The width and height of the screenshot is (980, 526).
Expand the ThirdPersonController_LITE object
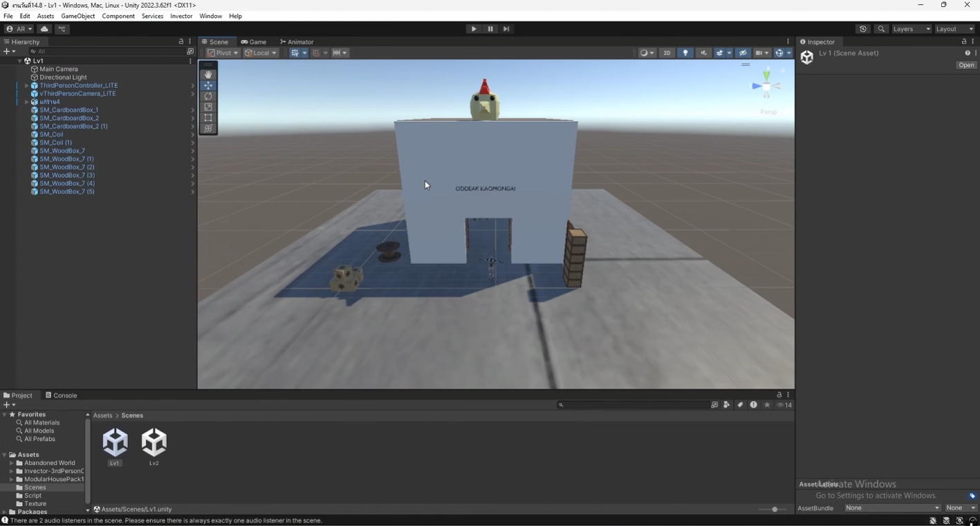tap(26, 86)
